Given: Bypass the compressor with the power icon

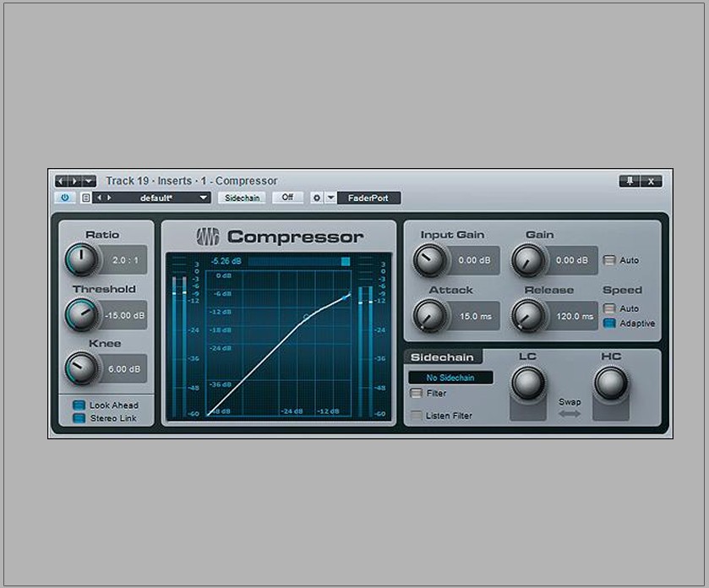Looking at the screenshot, I should (x=63, y=198).
